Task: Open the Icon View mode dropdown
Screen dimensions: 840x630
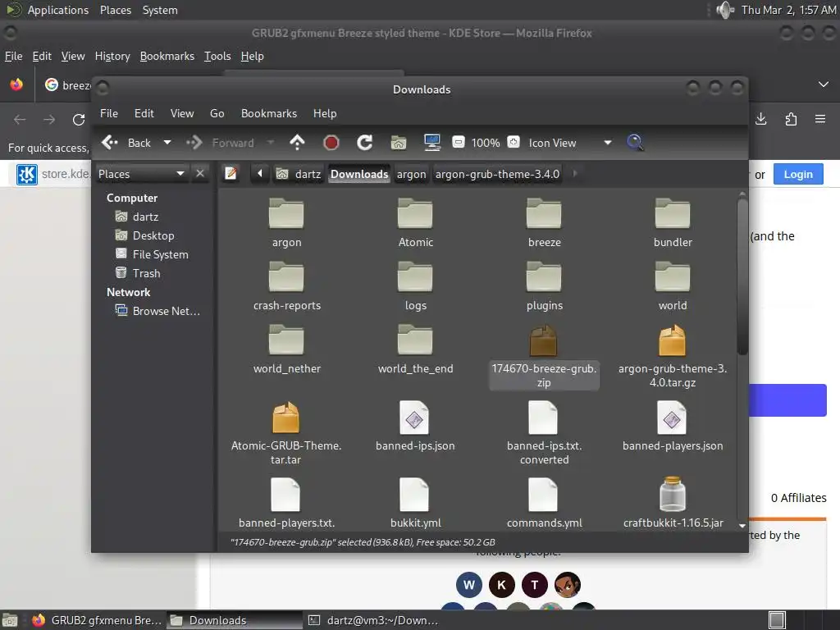Action: (x=569, y=143)
